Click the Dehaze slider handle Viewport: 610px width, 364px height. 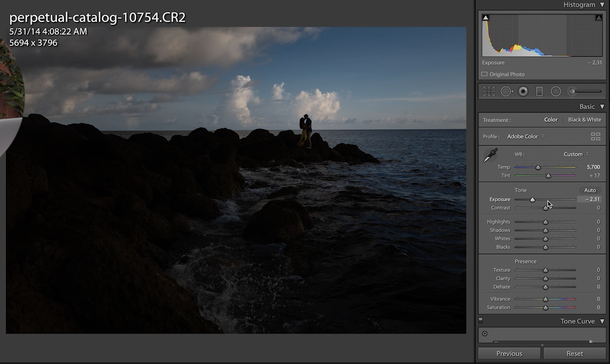pos(545,287)
